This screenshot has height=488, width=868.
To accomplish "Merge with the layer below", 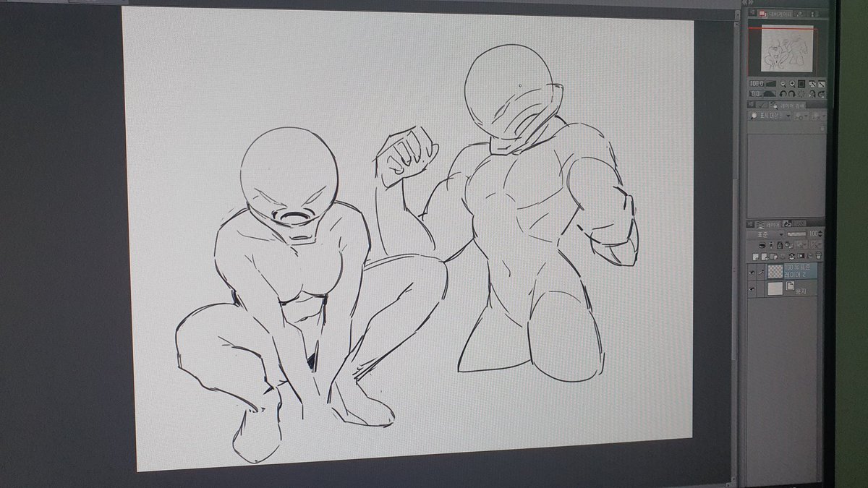I will pyautogui.click(x=791, y=257).
